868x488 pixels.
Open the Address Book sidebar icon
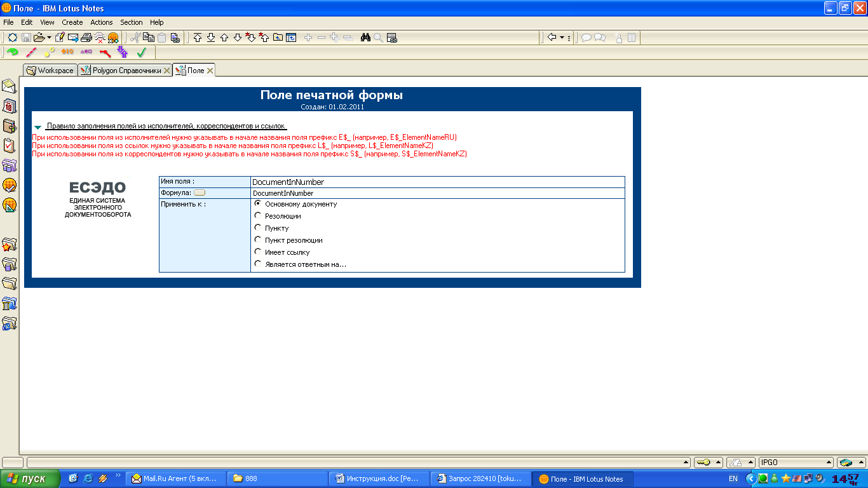coord(10,126)
